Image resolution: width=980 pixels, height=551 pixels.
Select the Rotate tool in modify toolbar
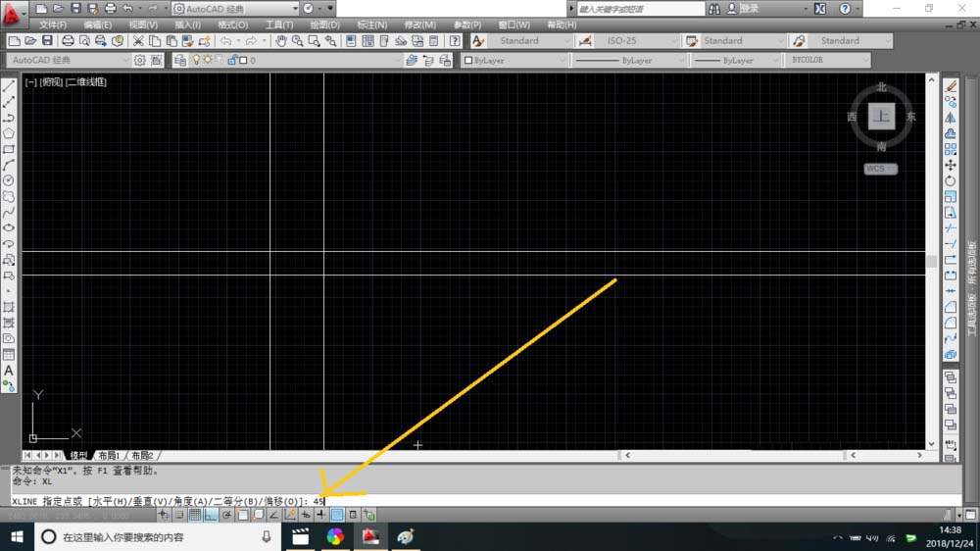point(951,180)
